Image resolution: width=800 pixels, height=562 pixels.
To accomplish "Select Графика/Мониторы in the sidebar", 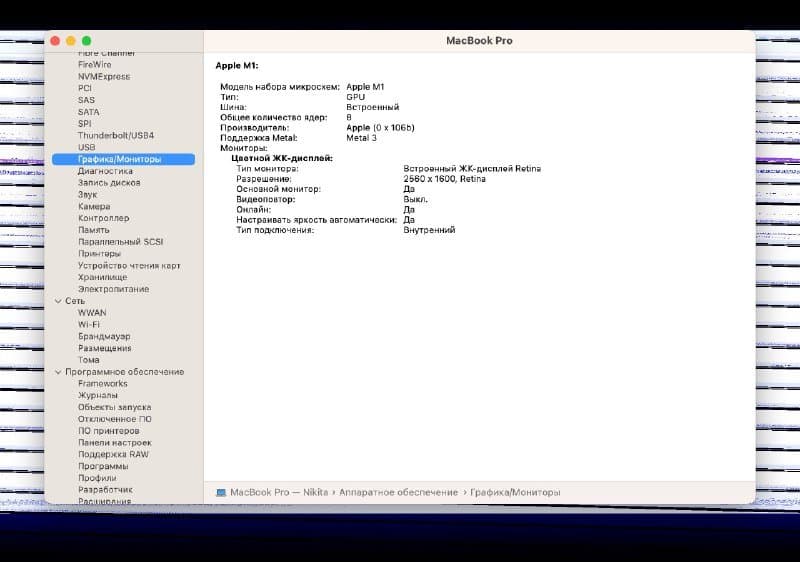I will coord(119,159).
